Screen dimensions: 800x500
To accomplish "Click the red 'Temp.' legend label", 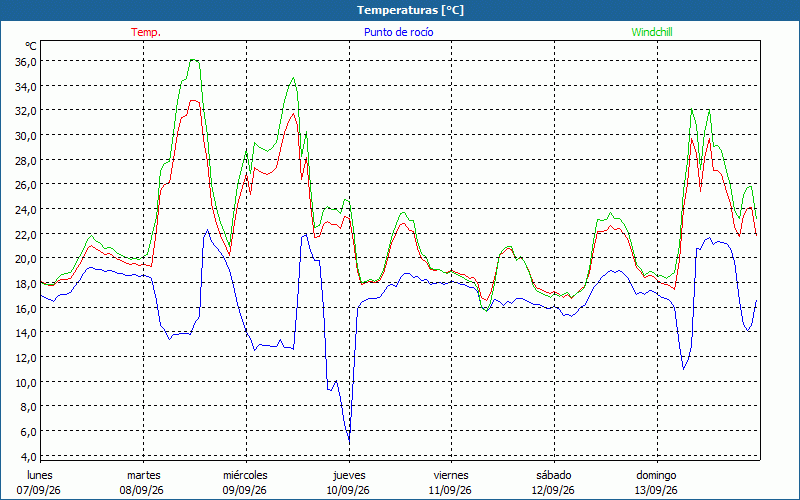I will click(146, 32).
